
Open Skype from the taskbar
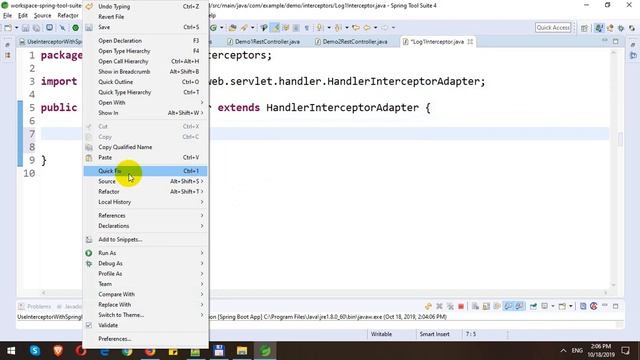35,351
